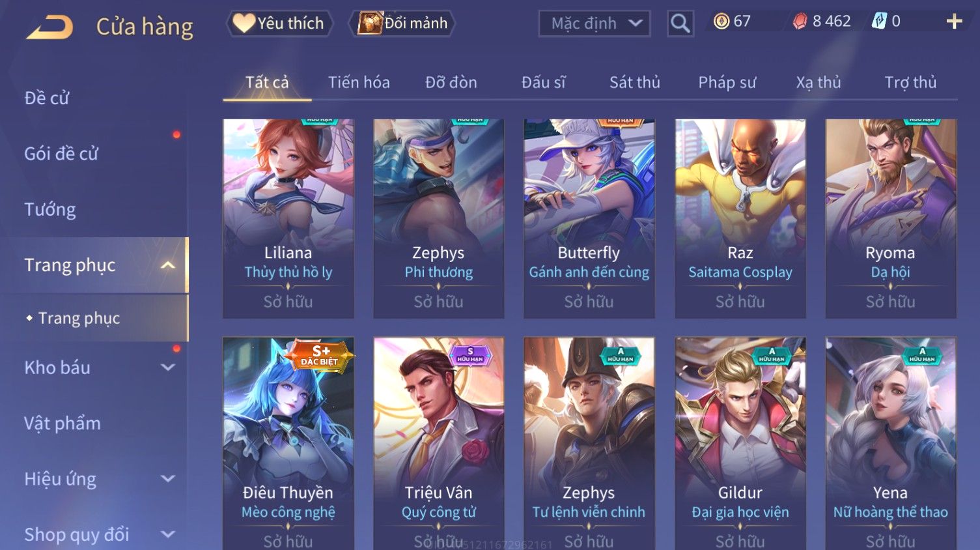Expand the Kho báu sidebar section
Image resolution: width=980 pixels, height=550 pixels.
click(168, 368)
